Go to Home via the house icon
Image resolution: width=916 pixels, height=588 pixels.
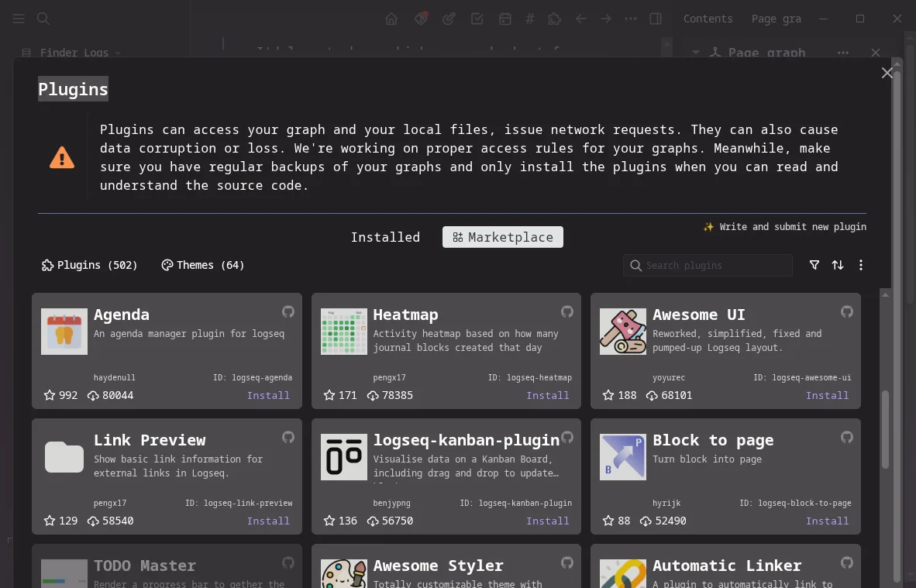point(391,19)
